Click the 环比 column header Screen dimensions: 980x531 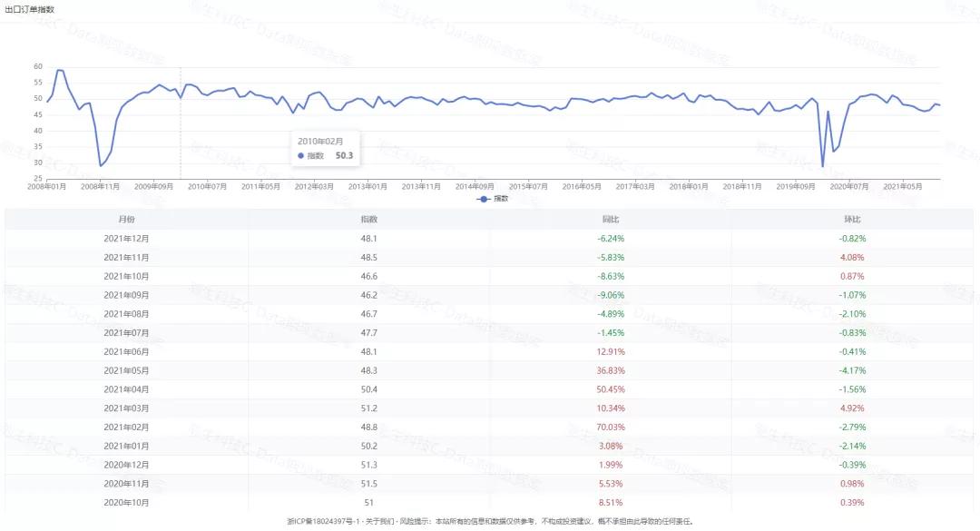(852, 220)
